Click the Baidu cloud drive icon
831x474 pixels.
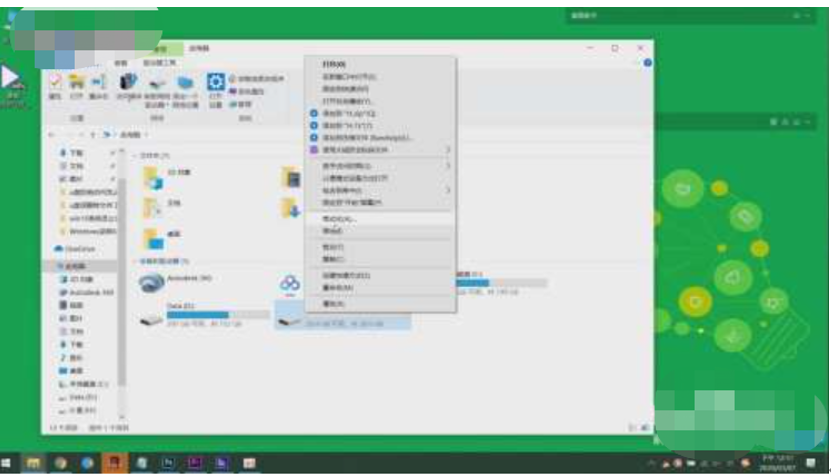[x=291, y=284]
